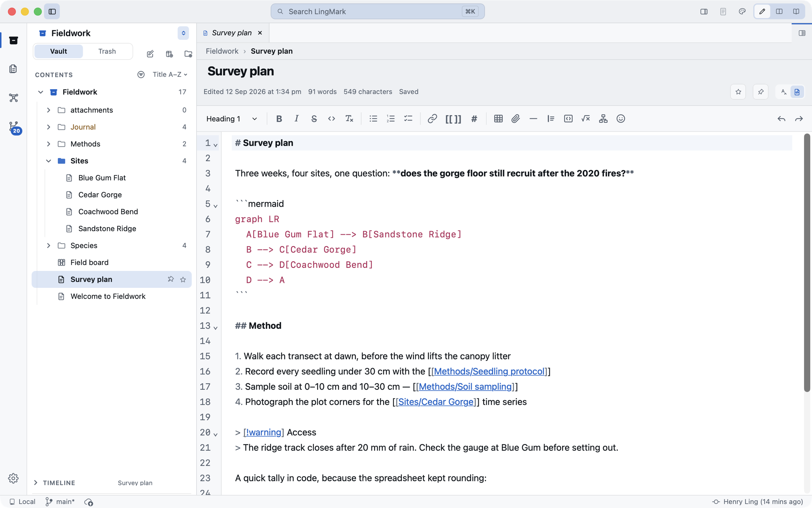Collapse the Sites folder
This screenshot has width=812, height=508.
[48, 161]
